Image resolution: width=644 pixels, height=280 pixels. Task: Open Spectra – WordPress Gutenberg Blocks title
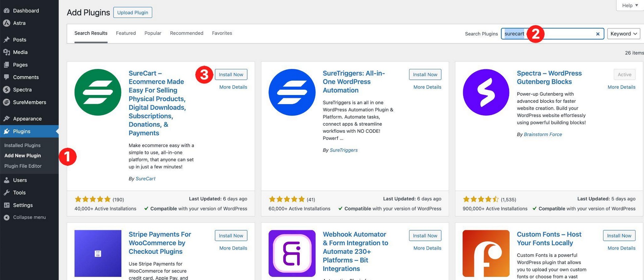[x=549, y=77]
